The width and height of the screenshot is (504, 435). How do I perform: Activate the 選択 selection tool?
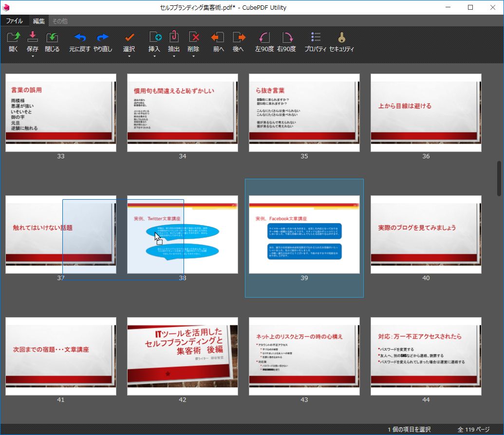pos(130,41)
